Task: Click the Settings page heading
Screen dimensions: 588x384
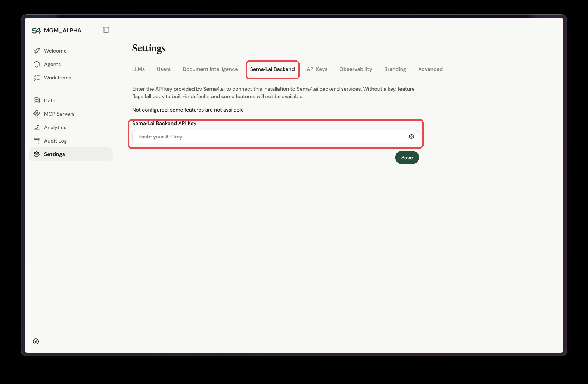Action: pyautogui.click(x=149, y=49)
